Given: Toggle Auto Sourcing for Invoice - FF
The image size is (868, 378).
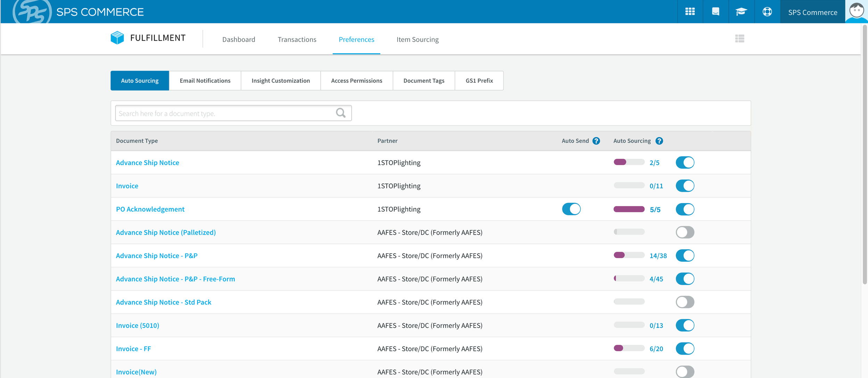Looking at the screenshot, I should coord(685,349).
